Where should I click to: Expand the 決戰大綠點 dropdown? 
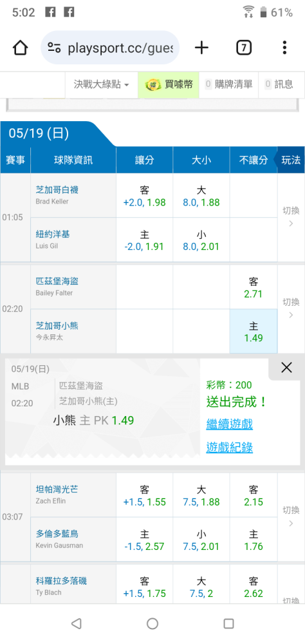pyautogui.click(x=102, y=84)
